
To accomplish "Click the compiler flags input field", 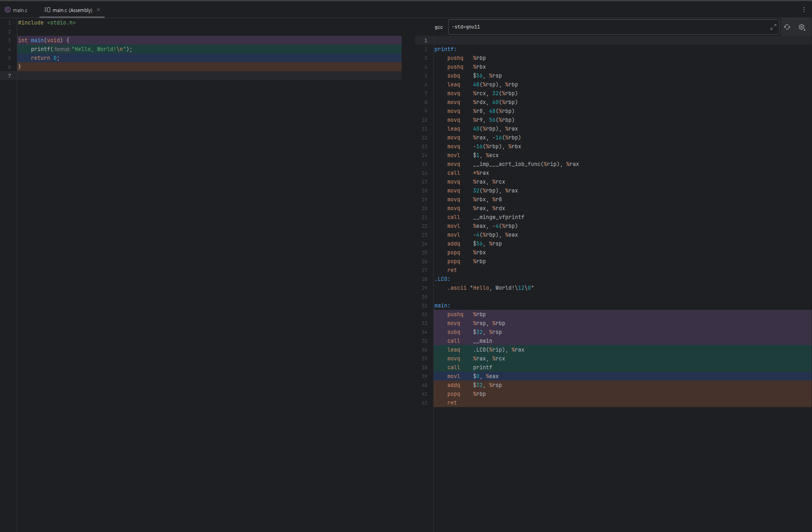I will coord(602,27).
